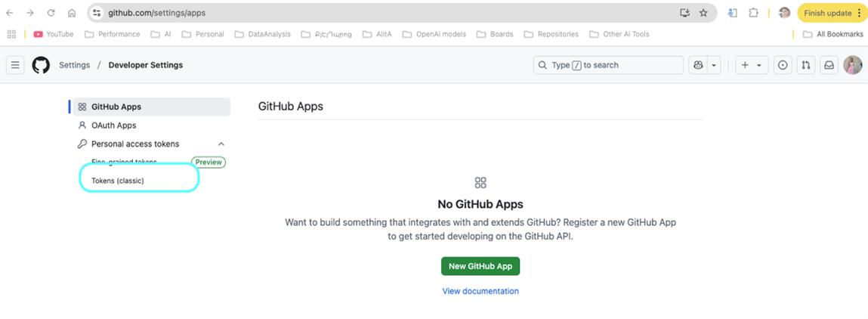This screenshot has height=319, width=868.
Task: Open the apps grid in bookmarks bar
Action: tap(11, 34)
